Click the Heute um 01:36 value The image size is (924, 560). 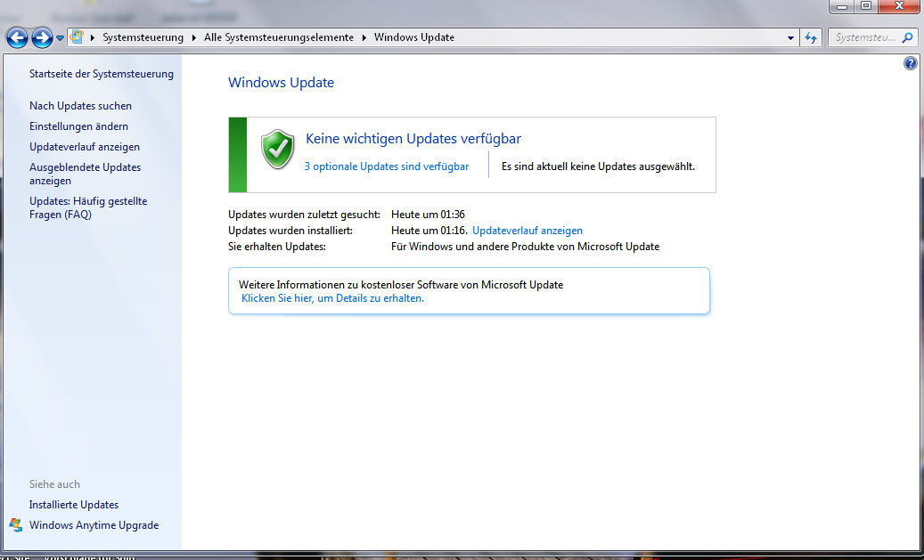click(x=428, y=215)
